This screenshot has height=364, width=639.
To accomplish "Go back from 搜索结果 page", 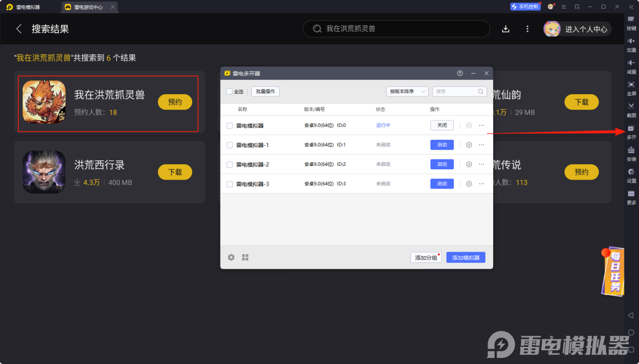I will click(x=19, y=29).
